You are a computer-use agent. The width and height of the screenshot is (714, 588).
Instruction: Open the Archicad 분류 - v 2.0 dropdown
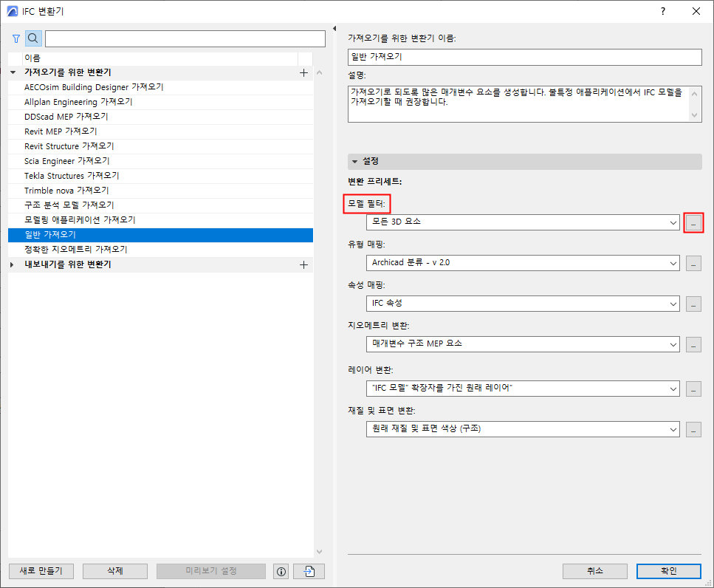523,263
